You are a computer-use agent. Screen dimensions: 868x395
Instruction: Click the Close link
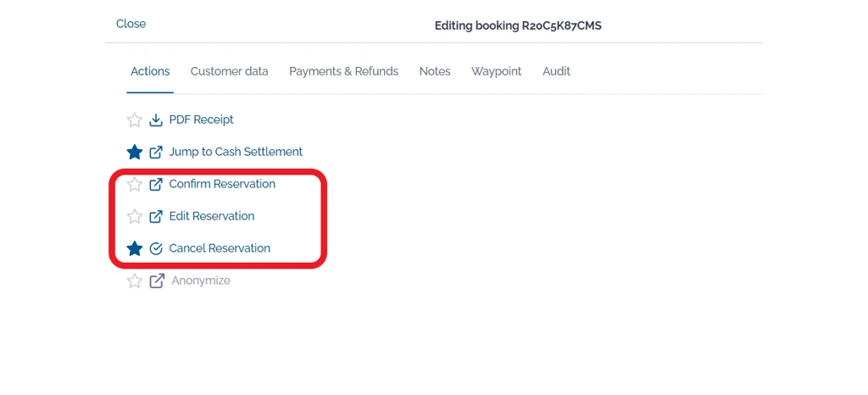click(131, 24)
